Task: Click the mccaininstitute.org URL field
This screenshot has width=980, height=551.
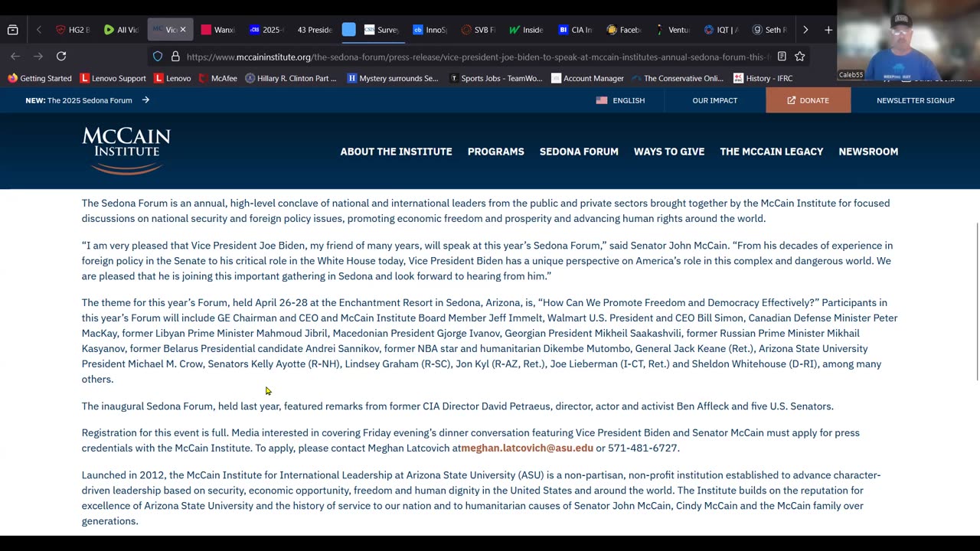Action: [479, 57]
